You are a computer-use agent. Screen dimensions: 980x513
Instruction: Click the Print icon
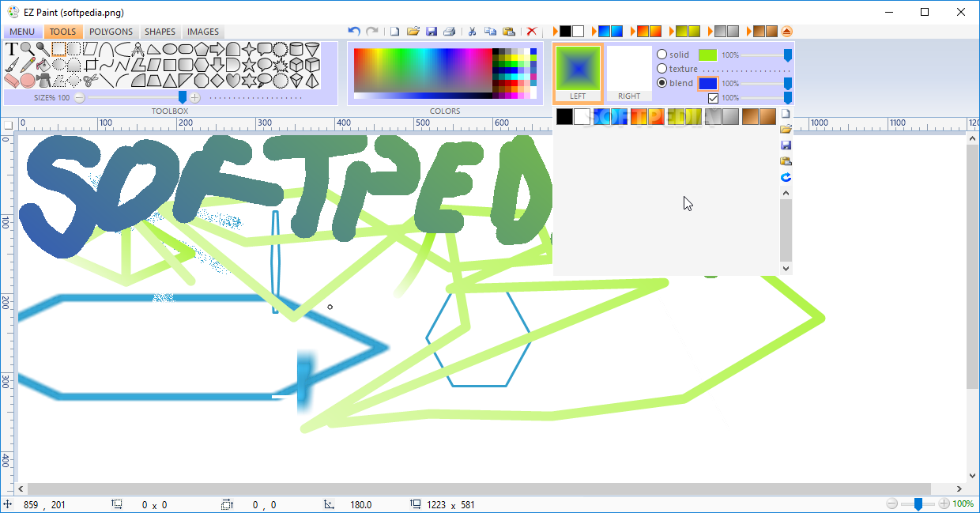[449, 32]
